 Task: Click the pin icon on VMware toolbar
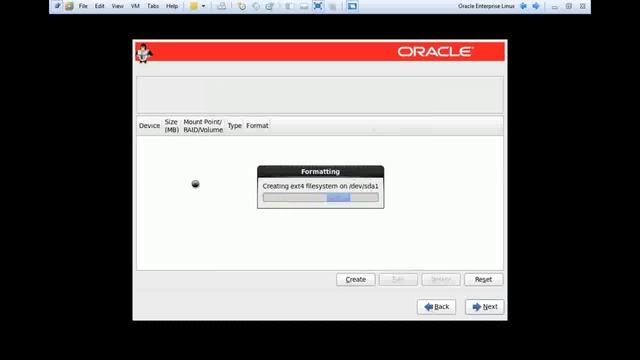pos(57,6)
